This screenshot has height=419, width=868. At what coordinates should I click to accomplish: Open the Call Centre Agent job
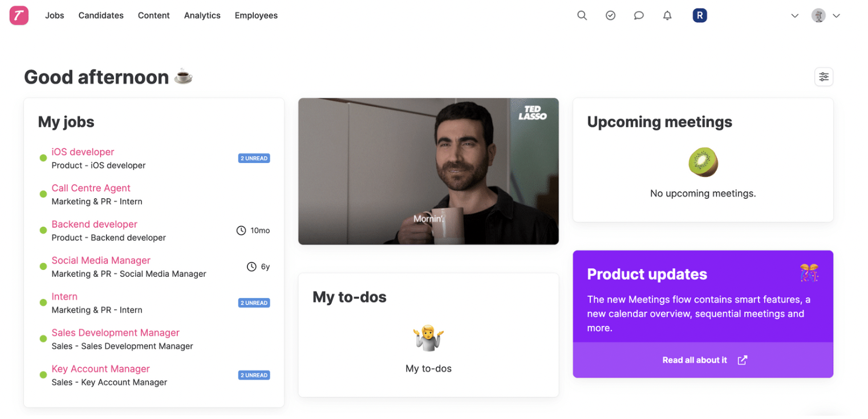(x=91, y=188)
